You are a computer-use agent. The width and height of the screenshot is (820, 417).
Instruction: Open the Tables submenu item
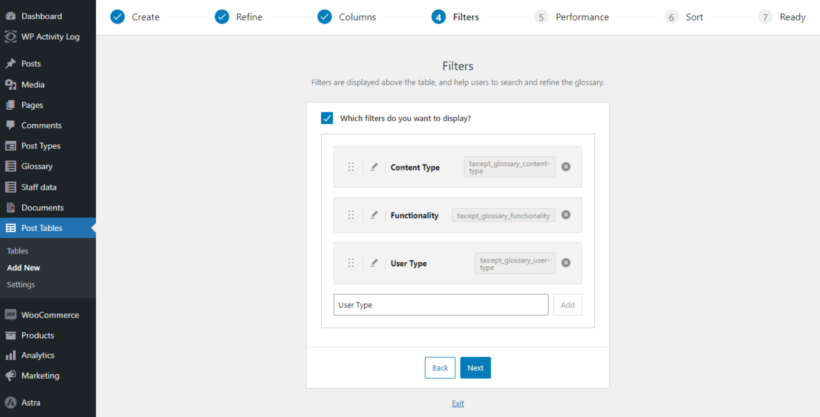pos(17,251)
